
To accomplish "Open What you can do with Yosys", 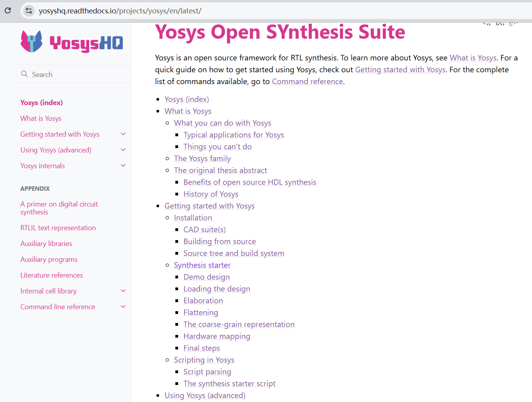I will click(x=222, y=123).
